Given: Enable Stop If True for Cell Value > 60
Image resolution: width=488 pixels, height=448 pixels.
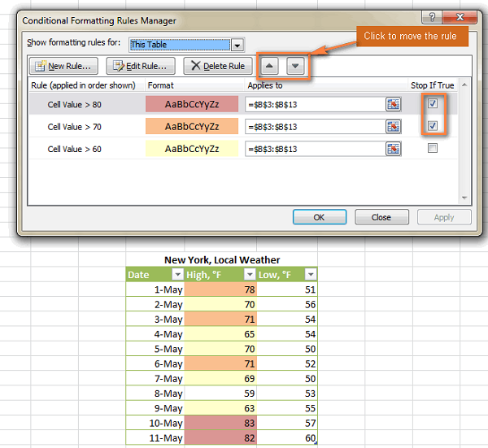Looking at the screenshot, I should click(x=433, y=148).
